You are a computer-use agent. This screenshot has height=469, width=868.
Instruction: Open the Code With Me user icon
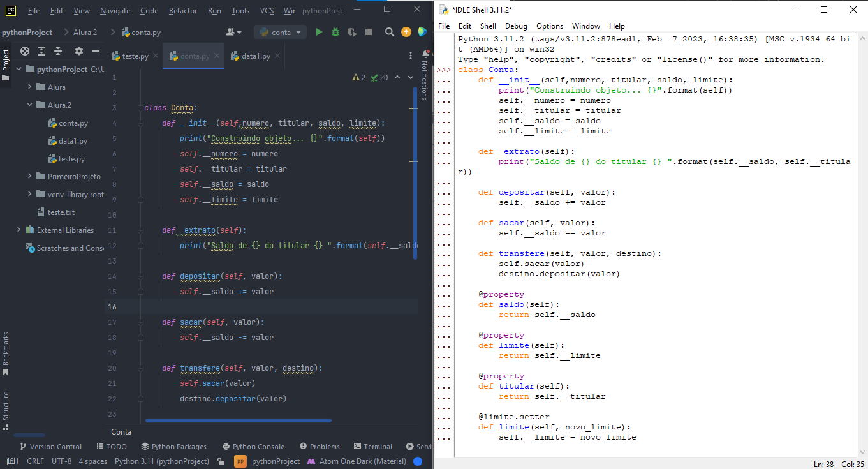point(233,32)
